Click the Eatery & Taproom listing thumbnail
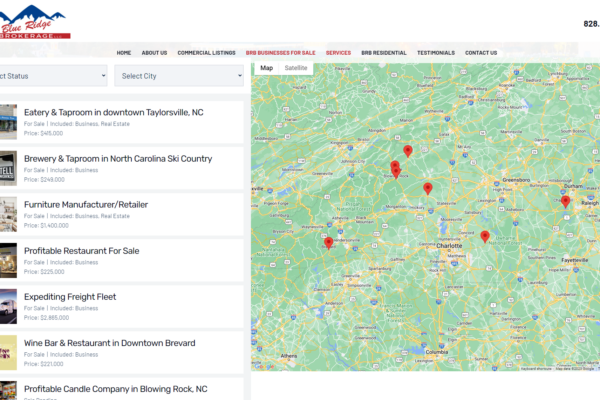 coord(8,122)
